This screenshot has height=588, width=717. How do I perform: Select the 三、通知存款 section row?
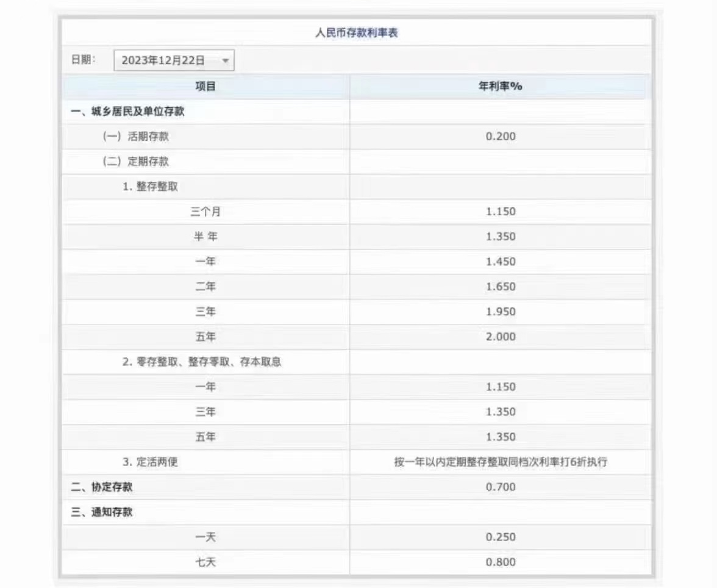coord(102,512)
